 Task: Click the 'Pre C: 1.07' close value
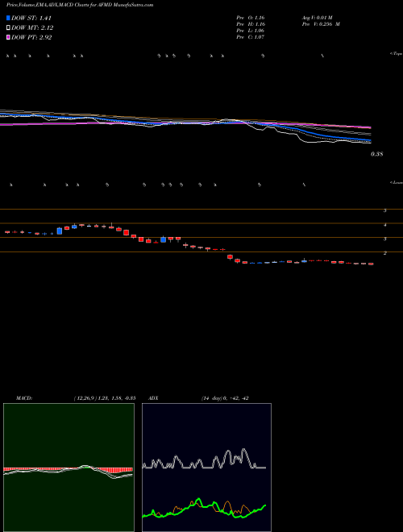(251, 37)
